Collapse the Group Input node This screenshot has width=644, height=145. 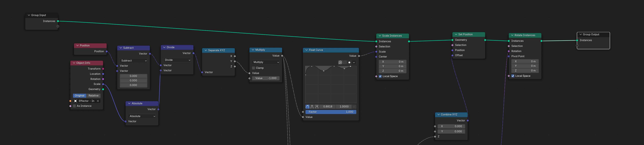pos(29,15)
